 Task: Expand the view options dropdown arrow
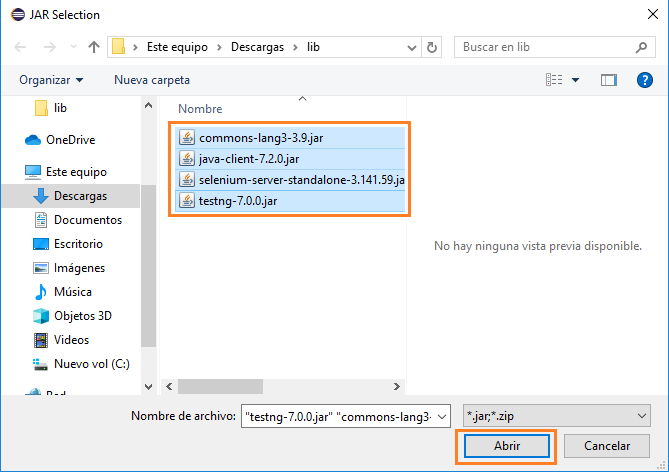click(575, 80)
